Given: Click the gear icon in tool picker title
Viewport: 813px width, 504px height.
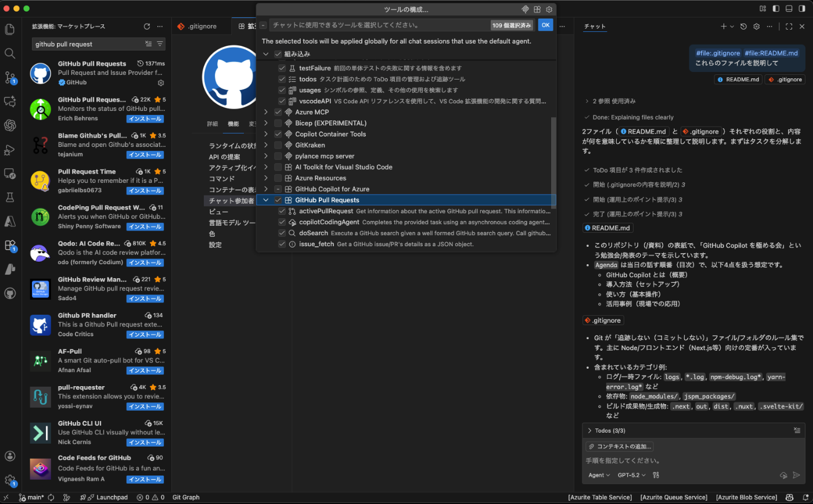Looking at the screenshot, I should click(x=549, y=10).
